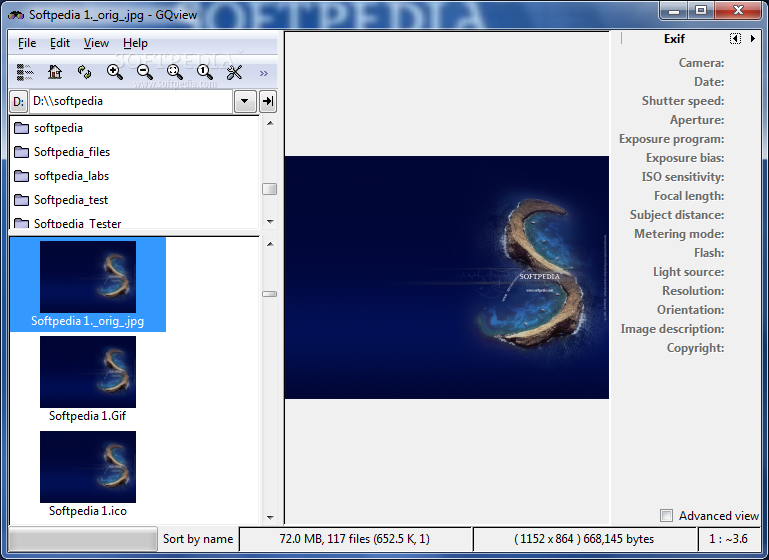
Task: Click the main Softpedia image preview
Action: 446,277
